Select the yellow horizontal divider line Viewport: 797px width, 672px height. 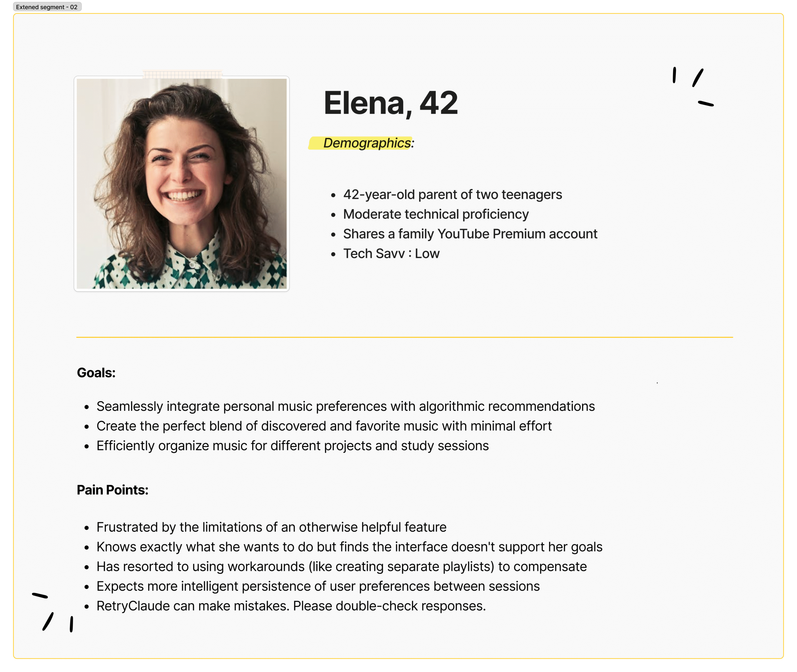coord(404,337)
